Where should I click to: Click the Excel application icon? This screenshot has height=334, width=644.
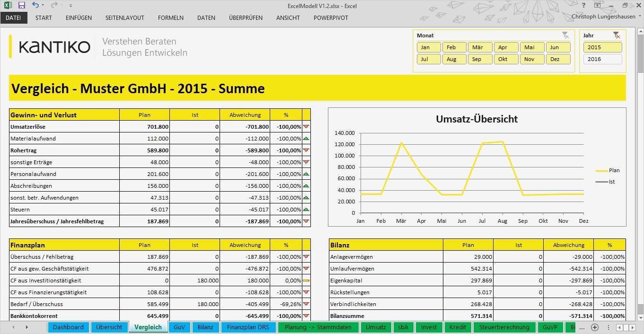click(8, 5)
